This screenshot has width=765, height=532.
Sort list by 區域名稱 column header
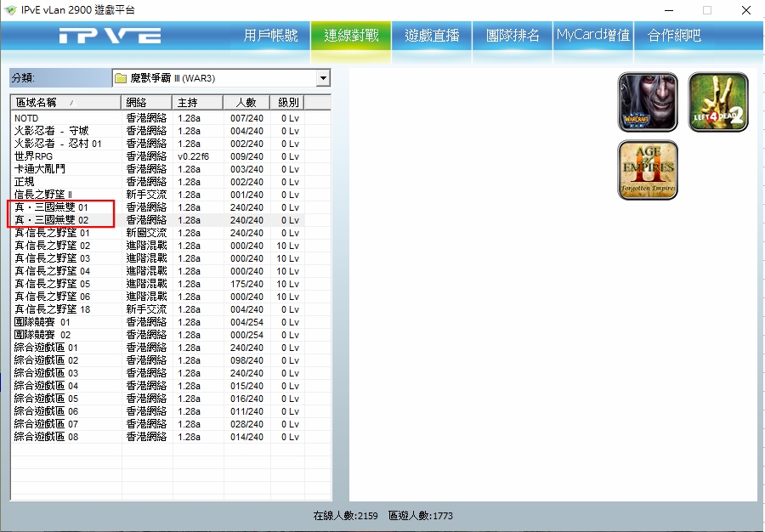point(65,102)
